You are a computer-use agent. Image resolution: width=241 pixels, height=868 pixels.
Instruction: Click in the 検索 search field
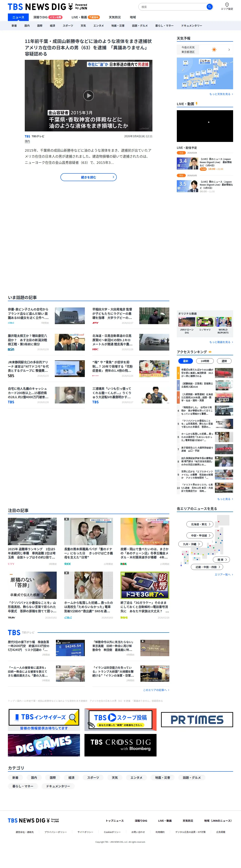click(172, 7)
